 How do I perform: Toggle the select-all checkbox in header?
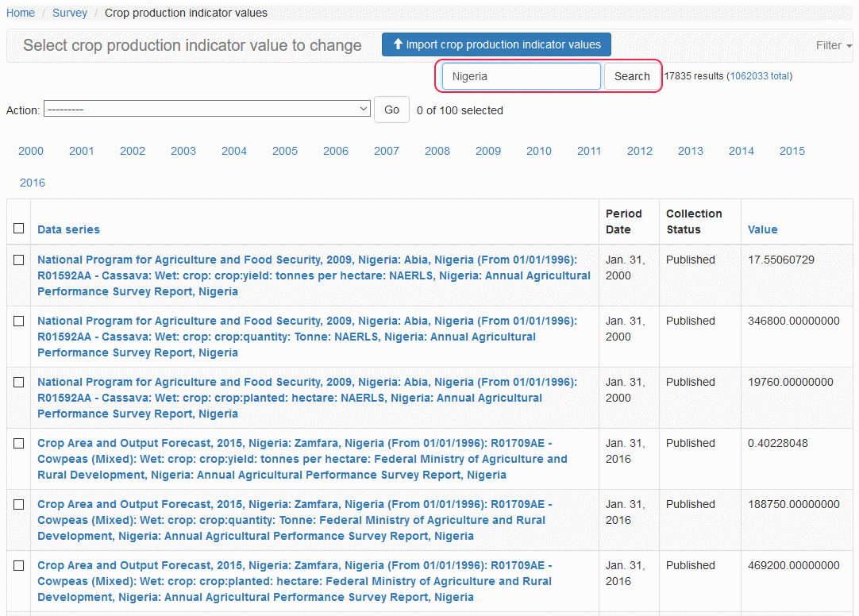[19, 229]
